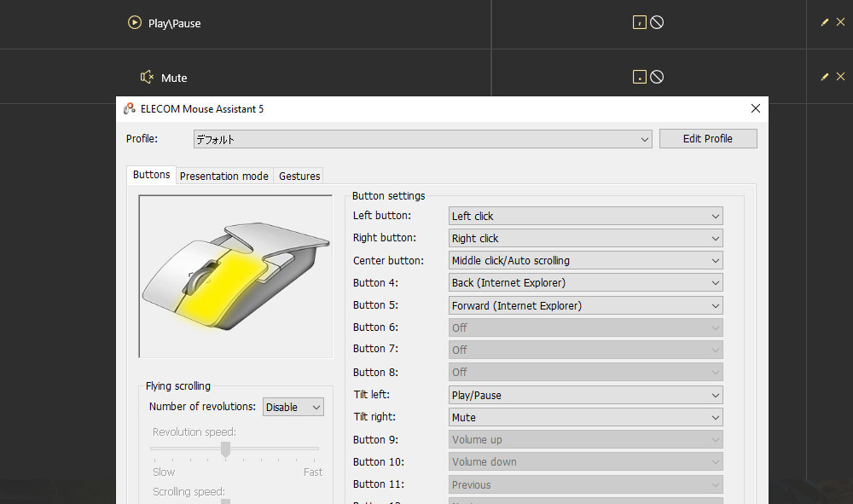The height and width of the screenshot is (504, 853).
Task: Click the Button 10 Volume down dropdown
Action: pos(585,462)
